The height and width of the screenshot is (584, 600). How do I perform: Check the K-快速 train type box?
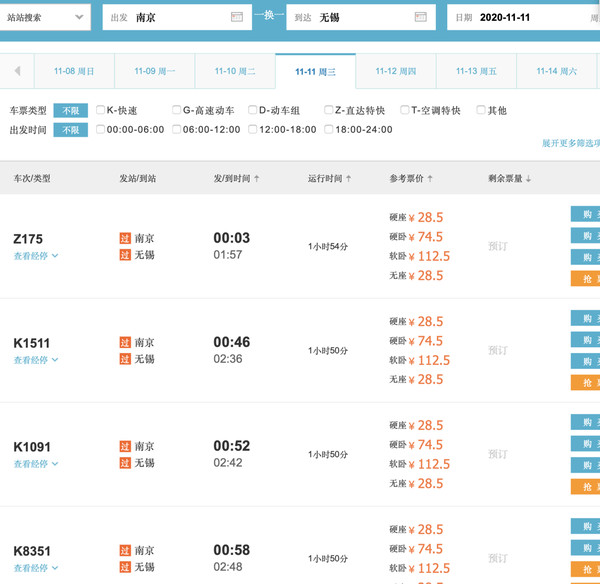coord(100,110)
